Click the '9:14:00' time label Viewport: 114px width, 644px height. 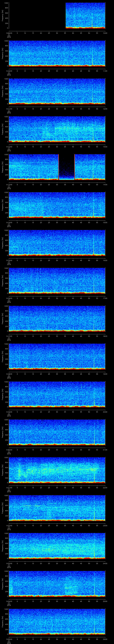[x=9, y=223]
